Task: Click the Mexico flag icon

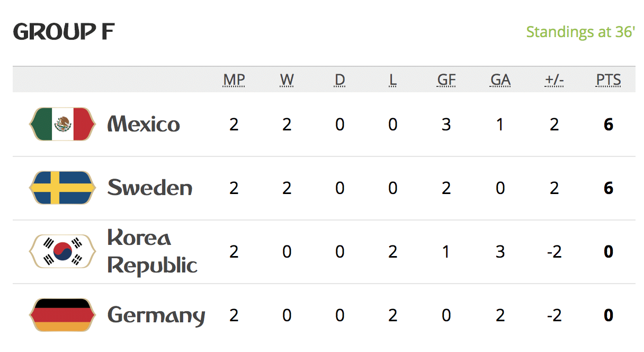Action: click(63, 124)
